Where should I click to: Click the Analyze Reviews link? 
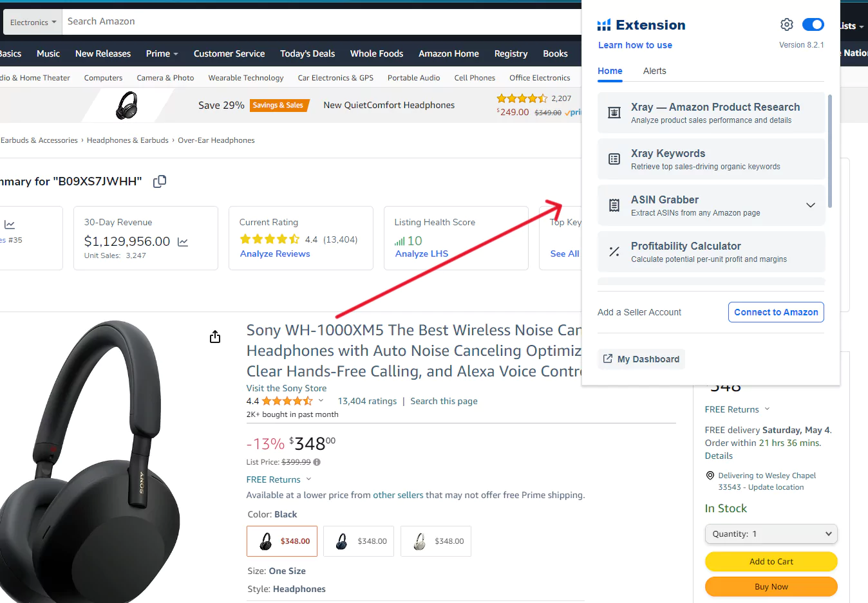[x=275, y=254]
